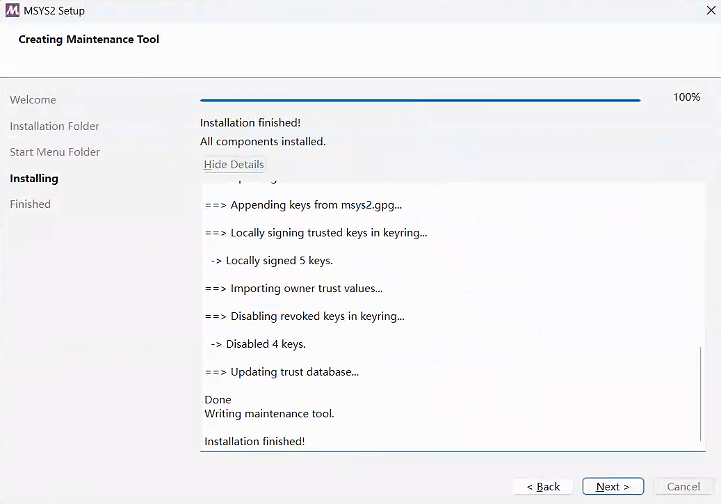
Task: Select the Installing step in sidebar
Action: (34, 178)
